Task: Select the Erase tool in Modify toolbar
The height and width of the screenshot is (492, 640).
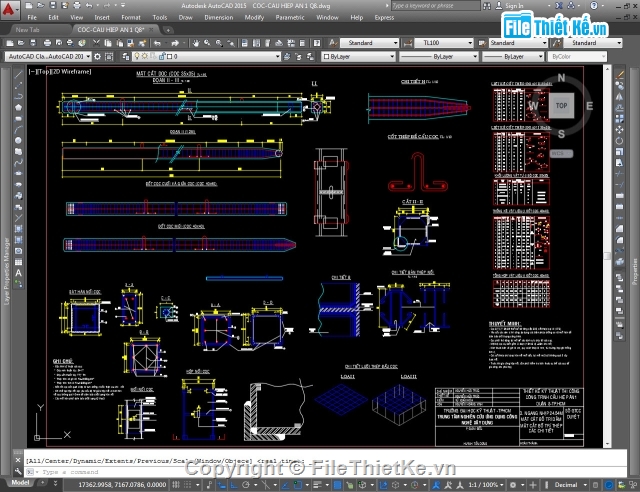Action: point(620,75)
